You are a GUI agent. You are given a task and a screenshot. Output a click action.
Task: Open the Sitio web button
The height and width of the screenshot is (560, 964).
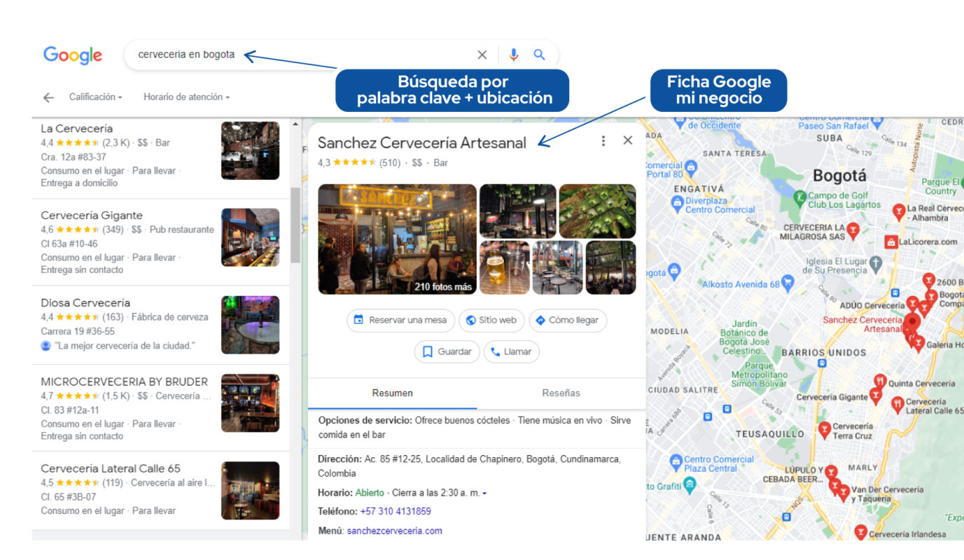[x=491, y=320]
